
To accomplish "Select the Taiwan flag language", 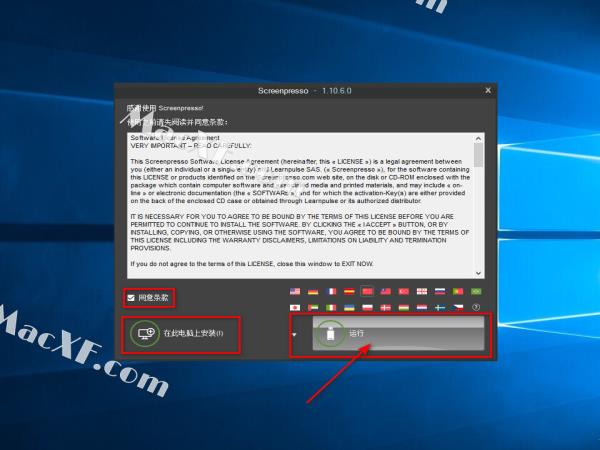I will tap(385, 292).
